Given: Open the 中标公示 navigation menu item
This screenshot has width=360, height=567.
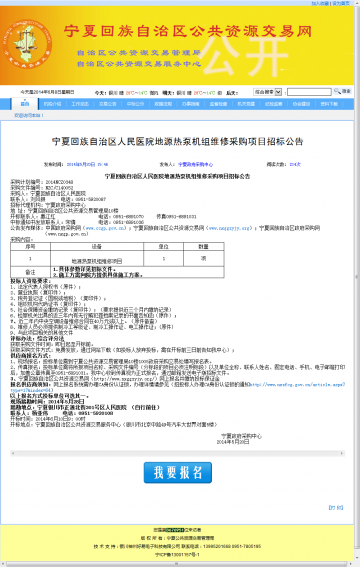Looking at the screenshot, I should 135,104.
